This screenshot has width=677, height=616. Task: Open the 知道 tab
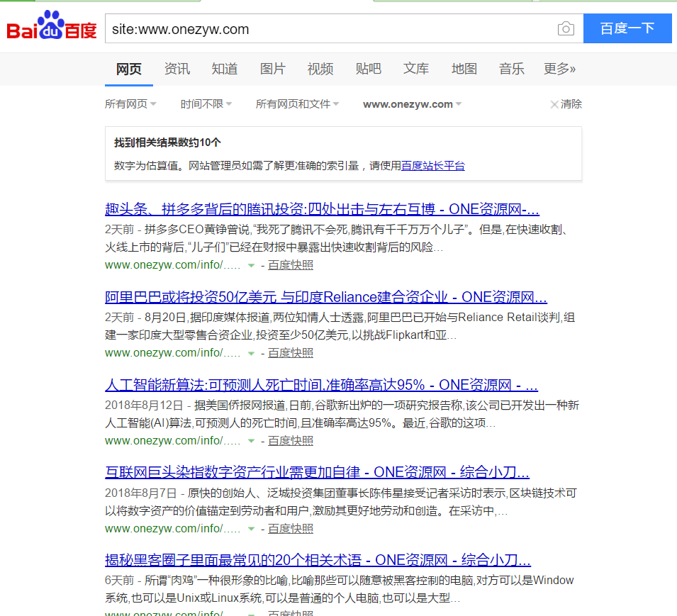[x=225, y=69]
